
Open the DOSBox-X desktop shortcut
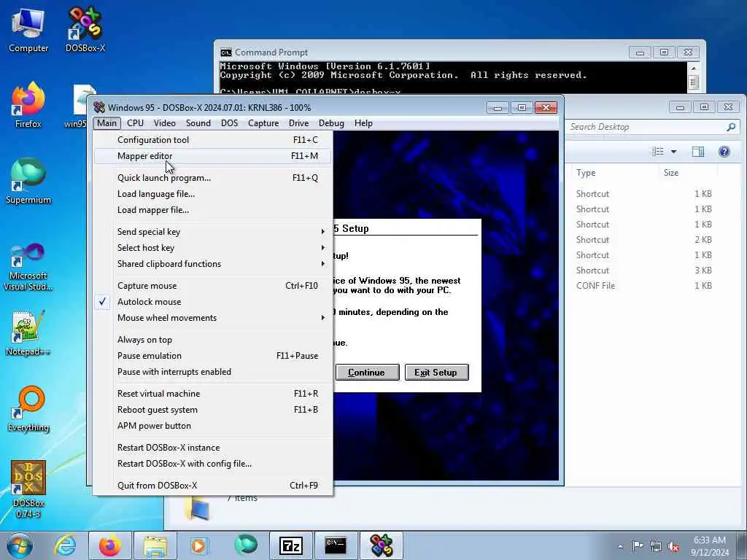tap(85, 28)
